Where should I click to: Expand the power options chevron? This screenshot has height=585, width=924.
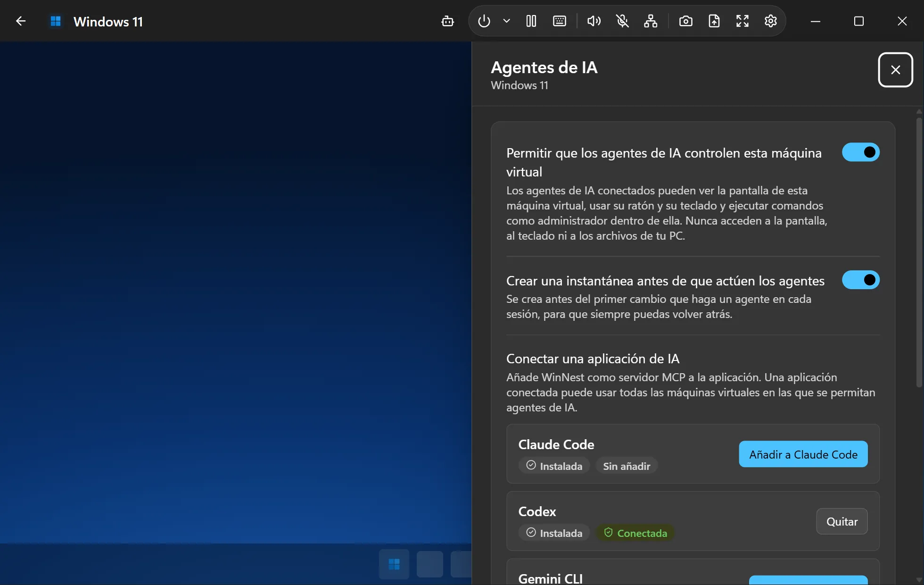coord(507,21)
